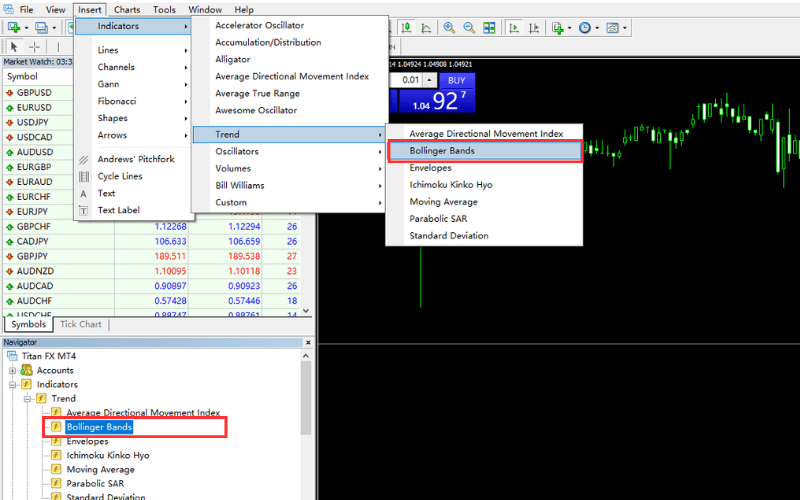Close the Navigator panel
The image size is (800, 500).
[x=308, y=342]
